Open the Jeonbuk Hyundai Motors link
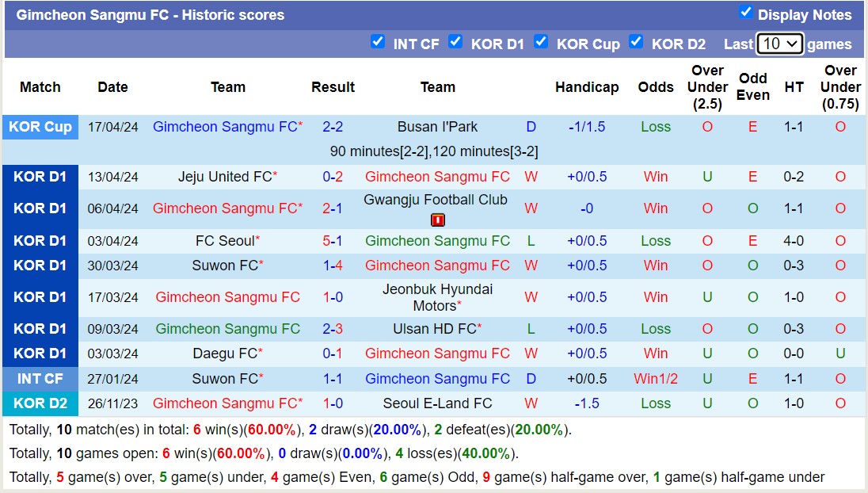868x493 pixels. tap(439, 297)
